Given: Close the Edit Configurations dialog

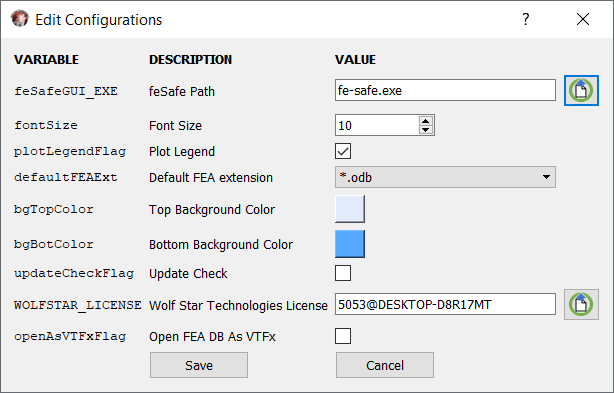Looking at the screenshot, I should pos(583,19).
